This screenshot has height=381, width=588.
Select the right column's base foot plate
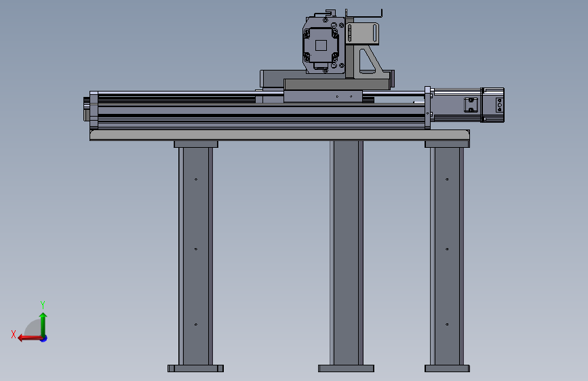[x=447, y=369]
